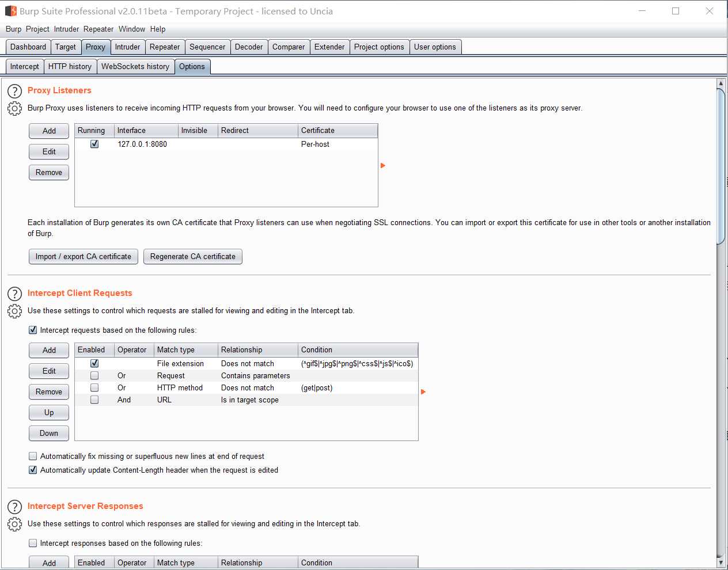Open the Window menu
The width and height of the screenshot is (728, 570).
(x=132, y=29)
